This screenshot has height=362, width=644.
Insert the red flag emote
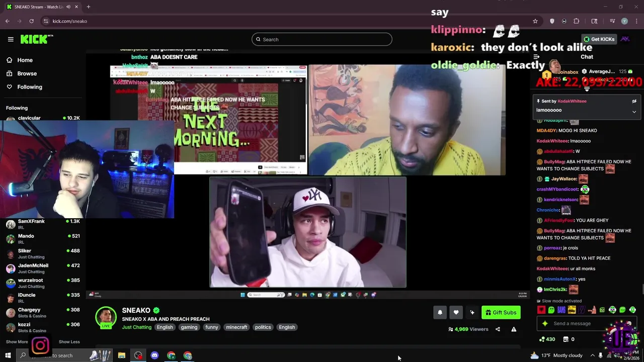541,310
